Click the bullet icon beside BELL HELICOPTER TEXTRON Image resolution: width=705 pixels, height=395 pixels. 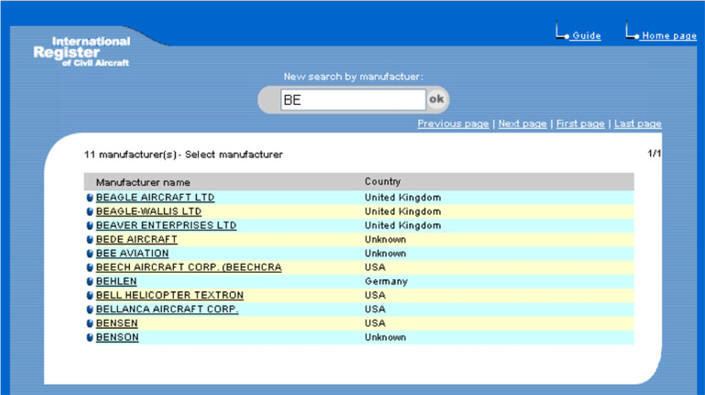(x=89, y=295)
